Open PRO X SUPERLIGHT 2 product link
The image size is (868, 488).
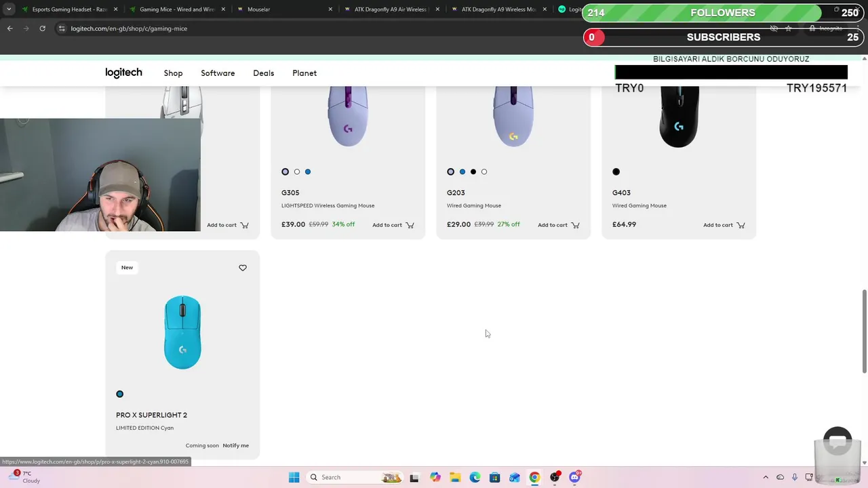coord(151,415)
